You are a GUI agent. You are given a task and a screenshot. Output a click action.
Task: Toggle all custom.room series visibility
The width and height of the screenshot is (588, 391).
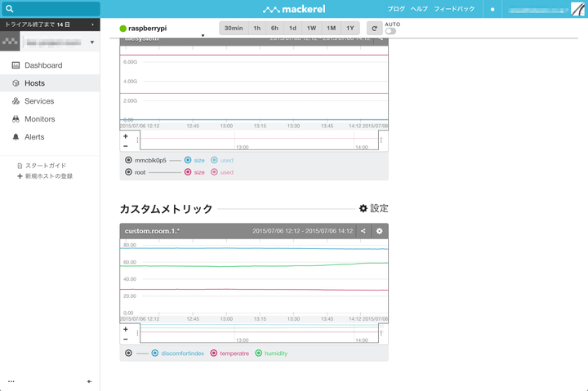click(x=128, y=353)
